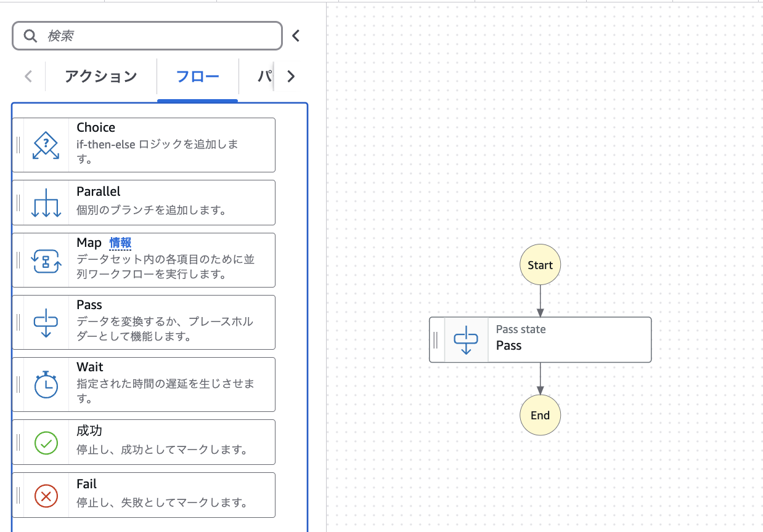
Task: Select the Wait timer icon
Action: 46,384
